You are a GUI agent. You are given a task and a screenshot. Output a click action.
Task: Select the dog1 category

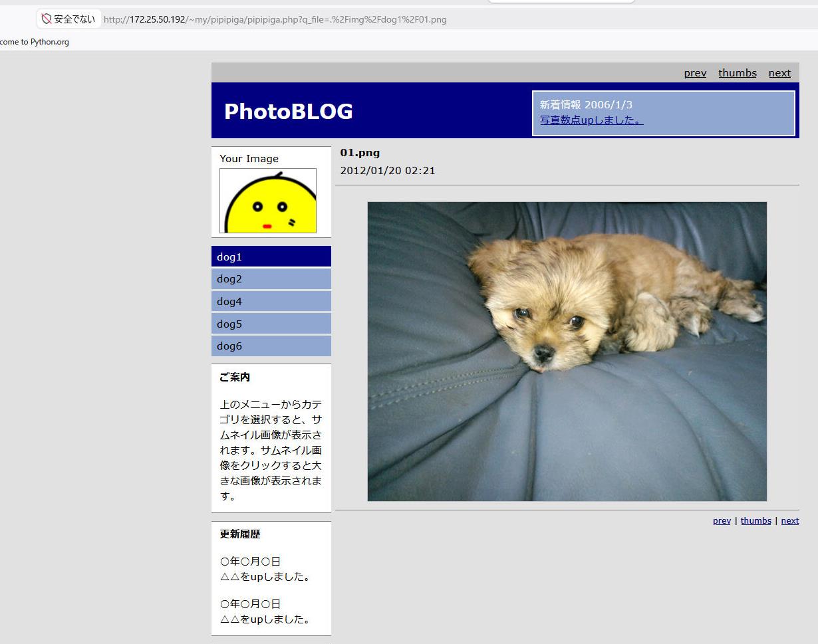click(x=271, y=257)
